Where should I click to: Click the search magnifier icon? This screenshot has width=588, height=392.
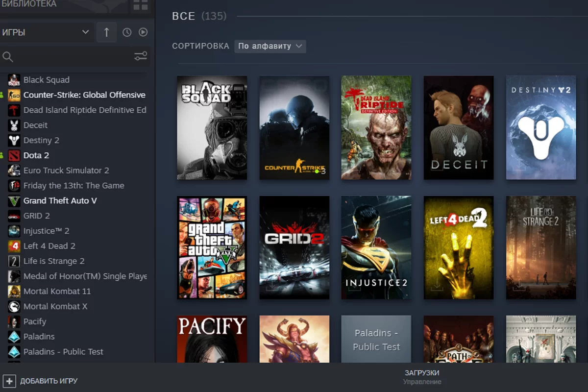coord(8,57)
